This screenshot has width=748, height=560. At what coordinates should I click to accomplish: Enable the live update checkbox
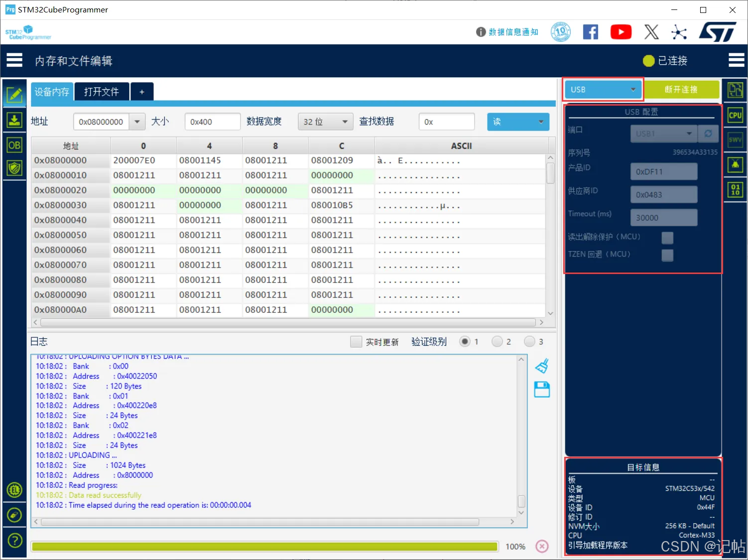[x=356, y=342]
